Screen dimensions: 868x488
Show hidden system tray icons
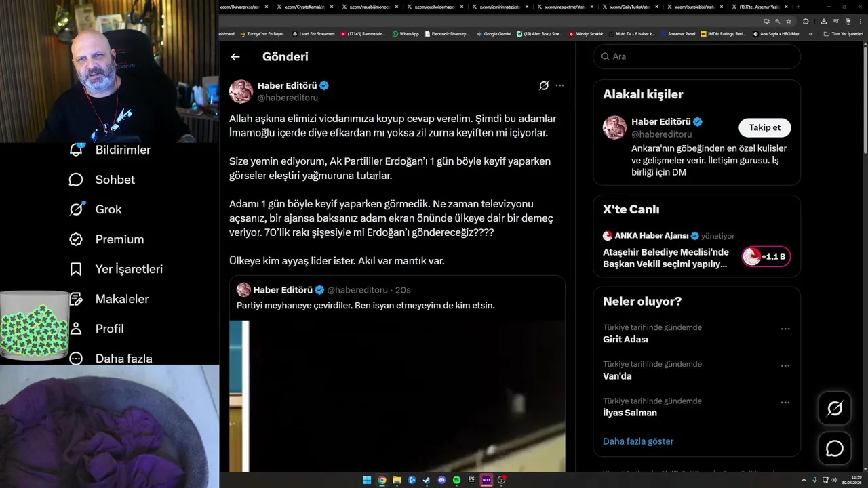[804, 480]
